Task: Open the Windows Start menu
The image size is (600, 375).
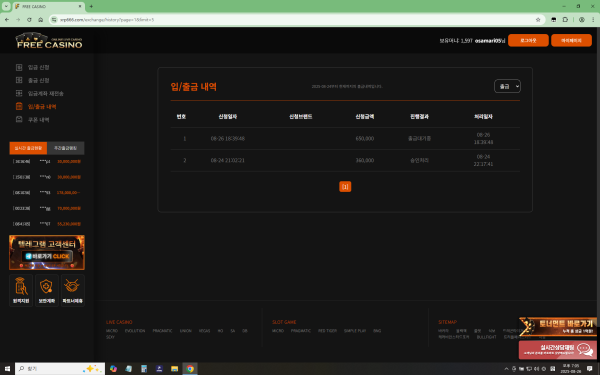Action: 7,369
